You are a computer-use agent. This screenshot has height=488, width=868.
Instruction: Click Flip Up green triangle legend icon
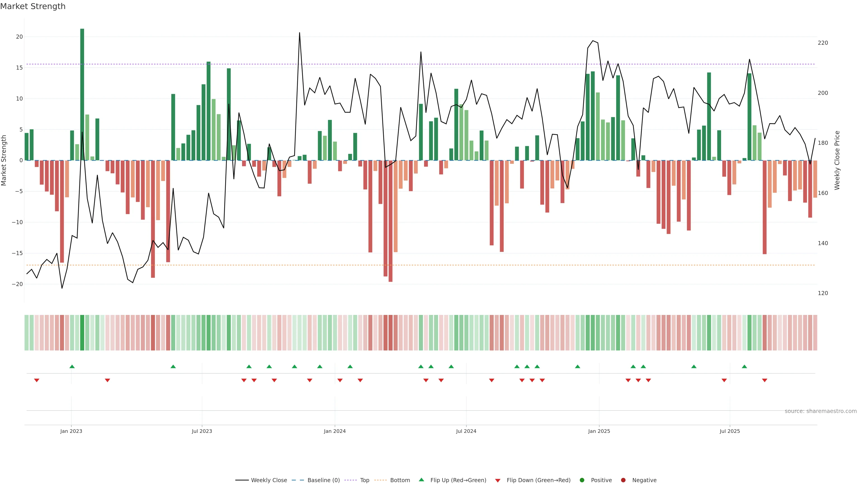click(x=421, y=480)
